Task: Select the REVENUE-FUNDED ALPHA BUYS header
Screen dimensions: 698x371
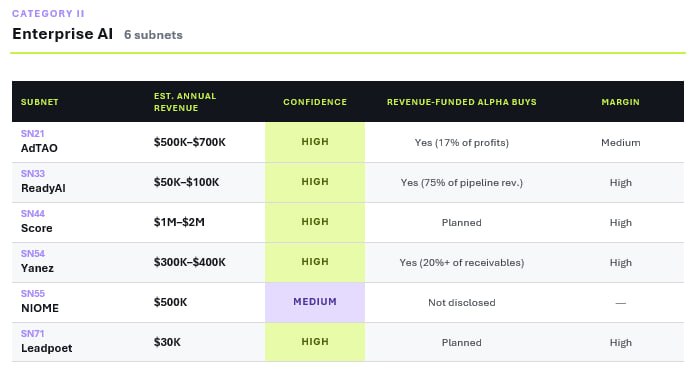Action: pos(462,102)
